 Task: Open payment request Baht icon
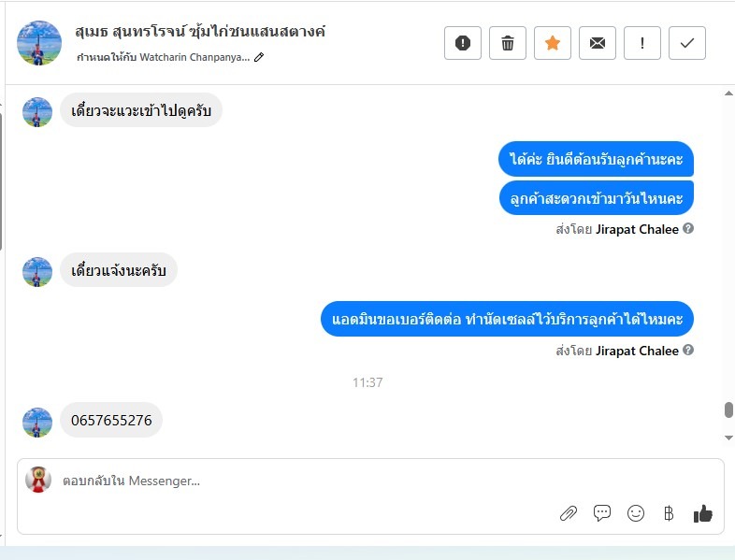click(x=669, y=513)
